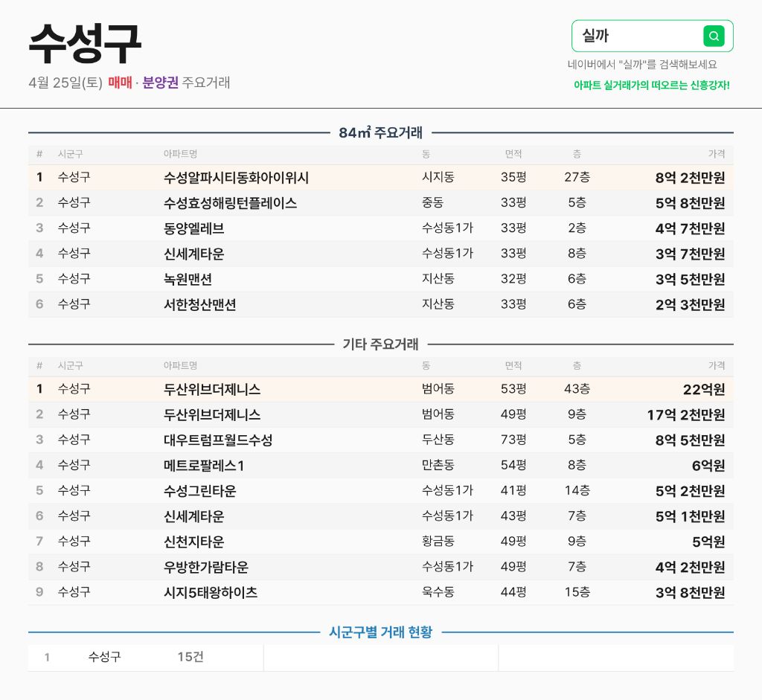762x700 pixels.
Task: Click the 수성그린타운 apartment name
Action: coord(199,491)
